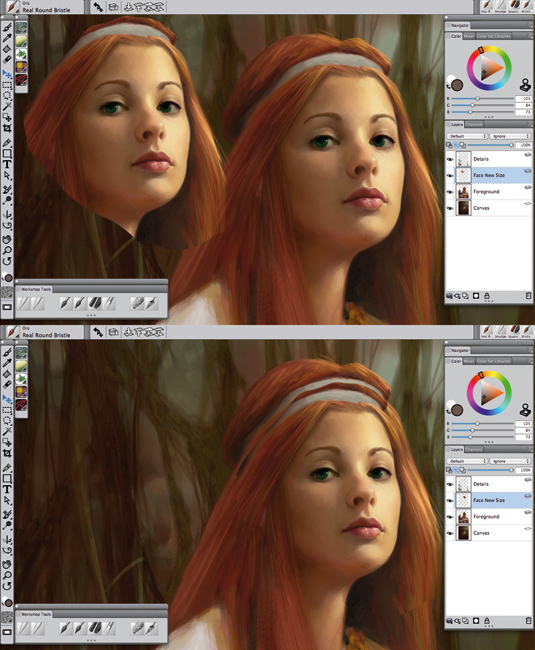The image size is (535, 650).
Task: Hide the Foreground layer in upper screenshot
Action: click(450, 192)
